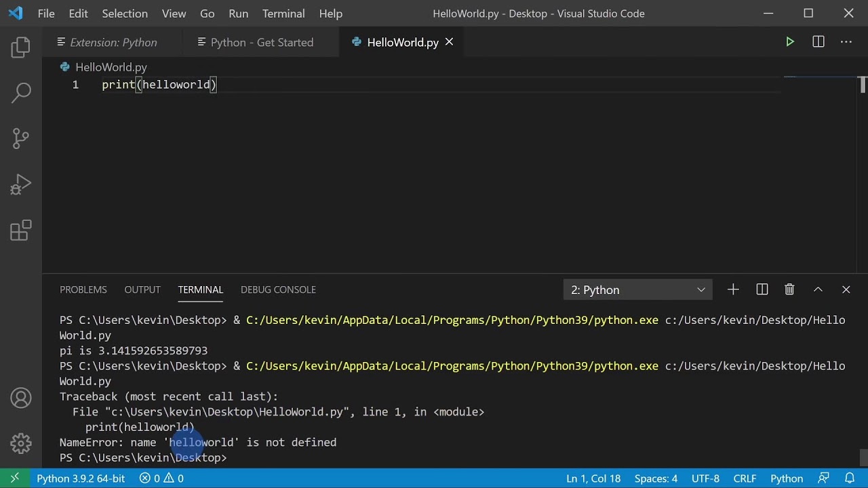Image resolution: width=868 pixels, height=488 pixels.
Task: Open the Terminal menu
Action: [x=283, y=14]
